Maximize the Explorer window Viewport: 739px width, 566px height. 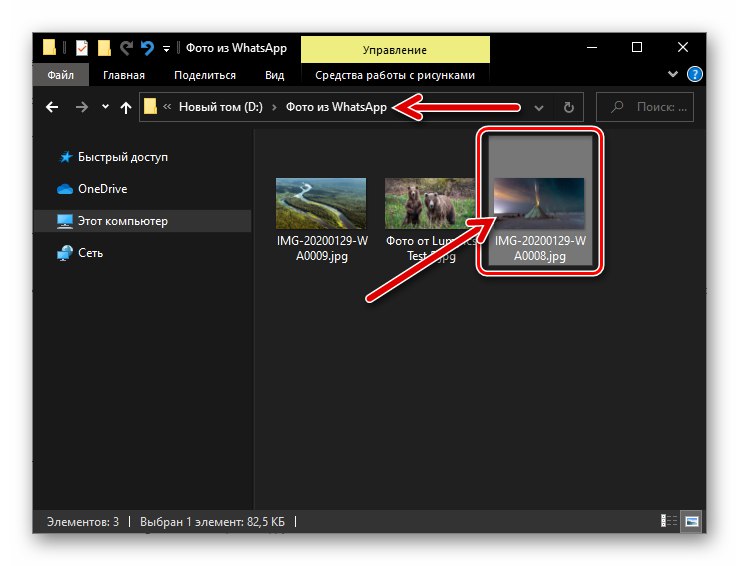[x=637, y=48]
